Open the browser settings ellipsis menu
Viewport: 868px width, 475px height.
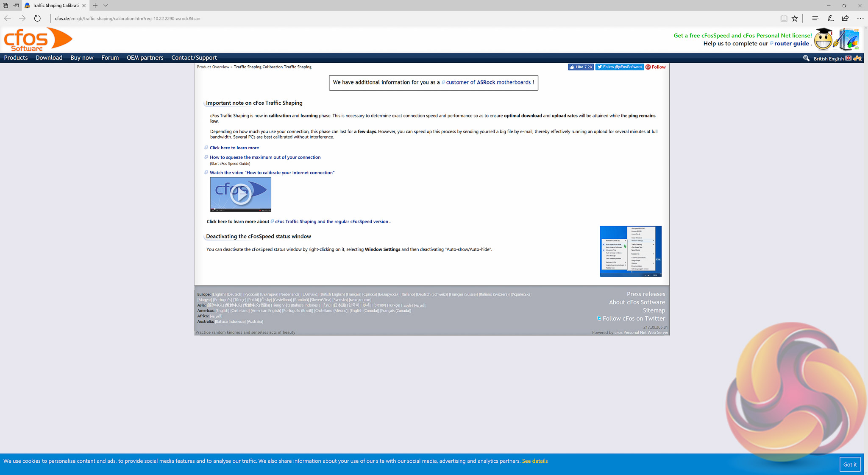tap(860, 18)
